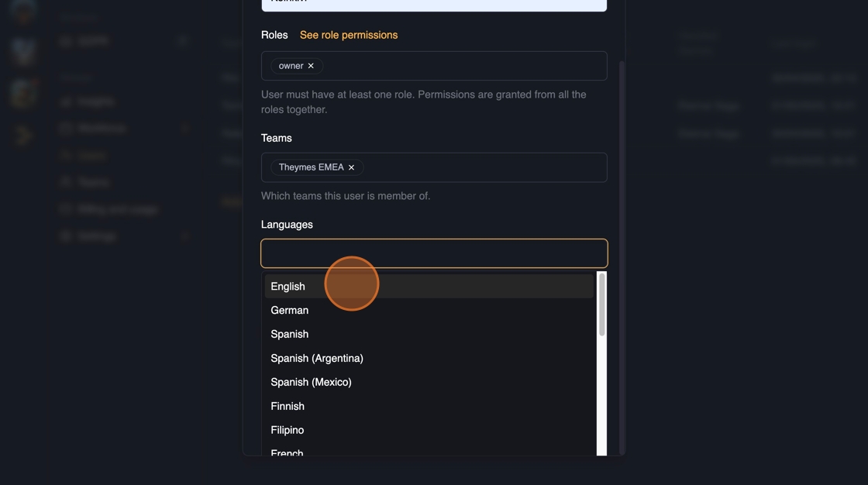Screen dimensions: 868x485
Task: Remove the Theymes EMEA team chip
Action: tap(351, 167)
